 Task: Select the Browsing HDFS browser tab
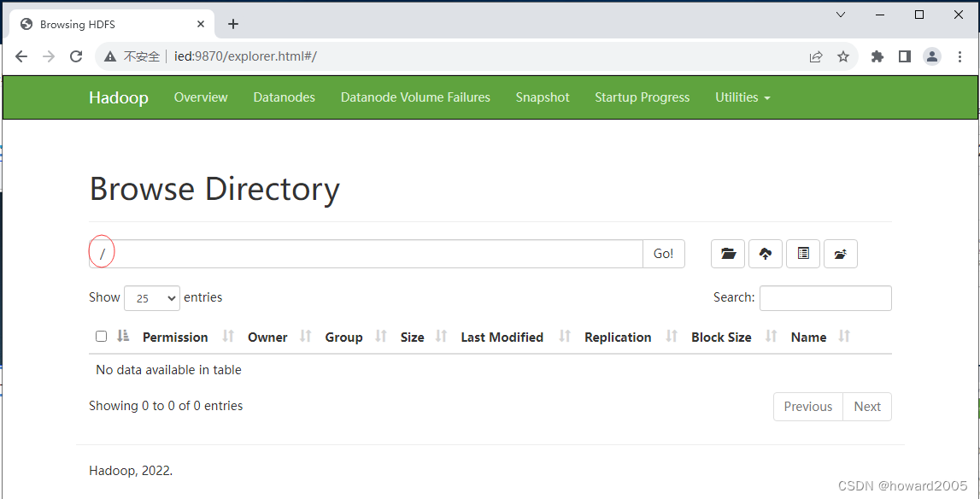tap(113, 25)
